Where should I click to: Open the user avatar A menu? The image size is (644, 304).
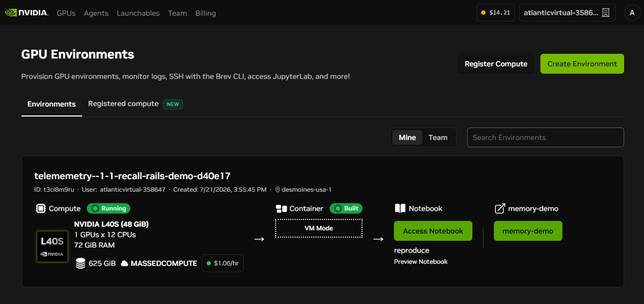(632, 13)
